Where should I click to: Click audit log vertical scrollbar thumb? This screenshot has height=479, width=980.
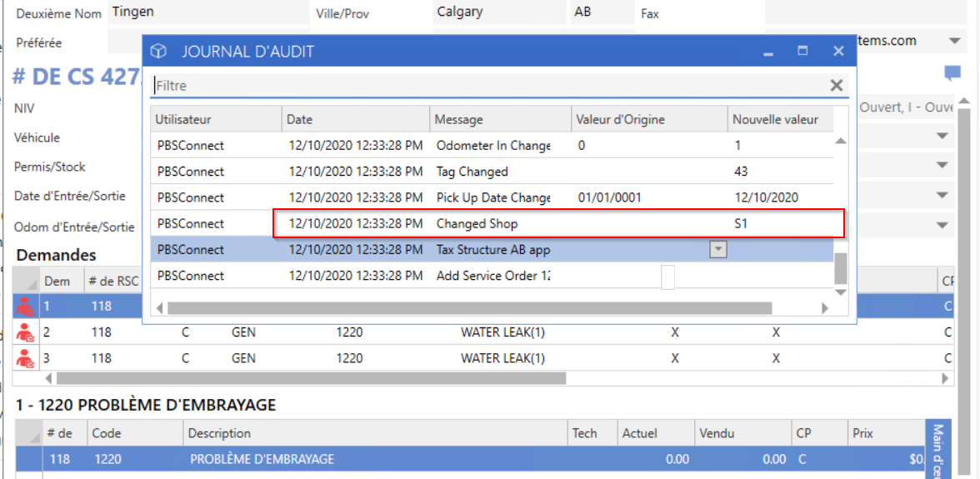841,268
